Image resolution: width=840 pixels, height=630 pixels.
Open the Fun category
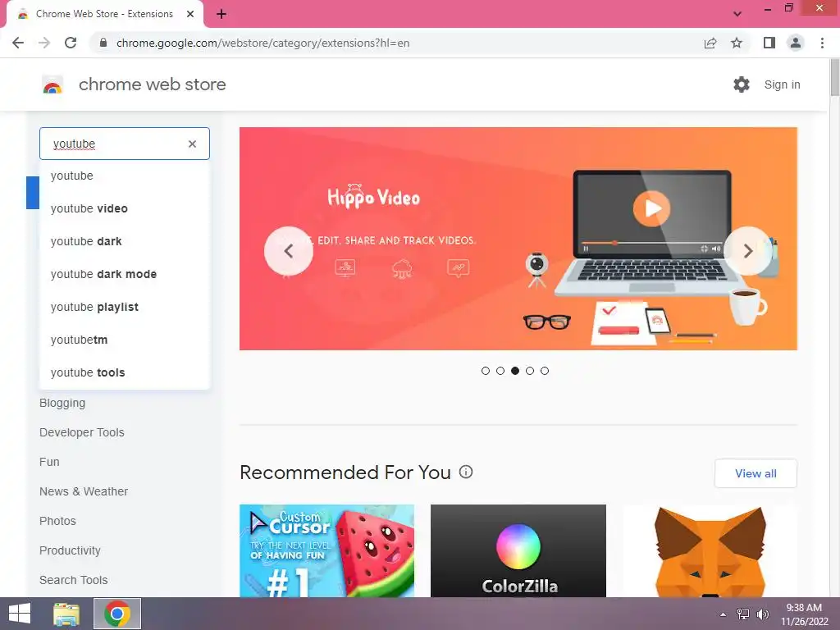(x=49, y=462)
